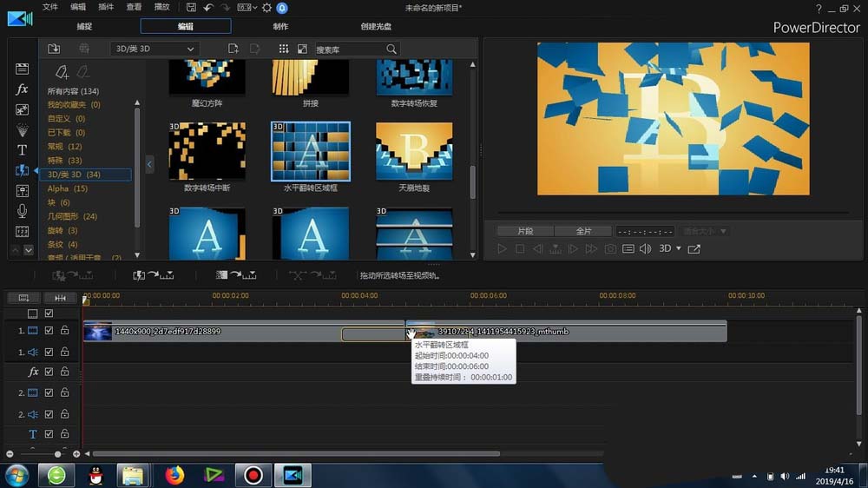Click the import media folder icon
The image size is (868, 488).
click(54, 49)
